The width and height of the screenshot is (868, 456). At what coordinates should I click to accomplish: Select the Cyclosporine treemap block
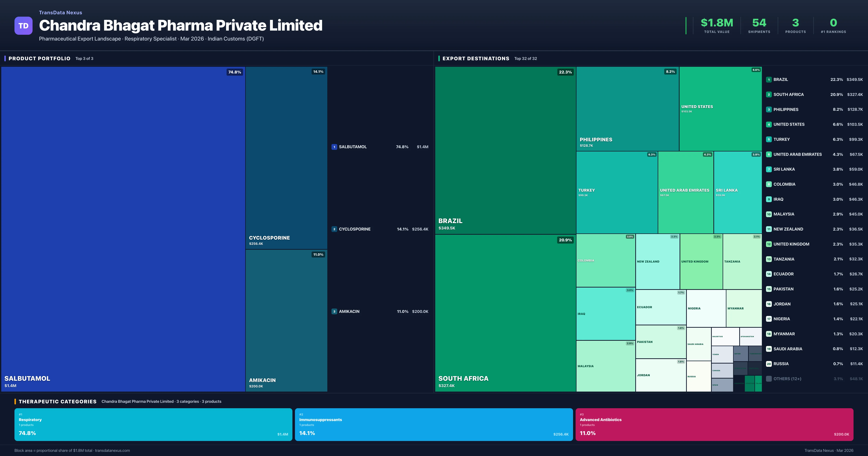[286, 157]
